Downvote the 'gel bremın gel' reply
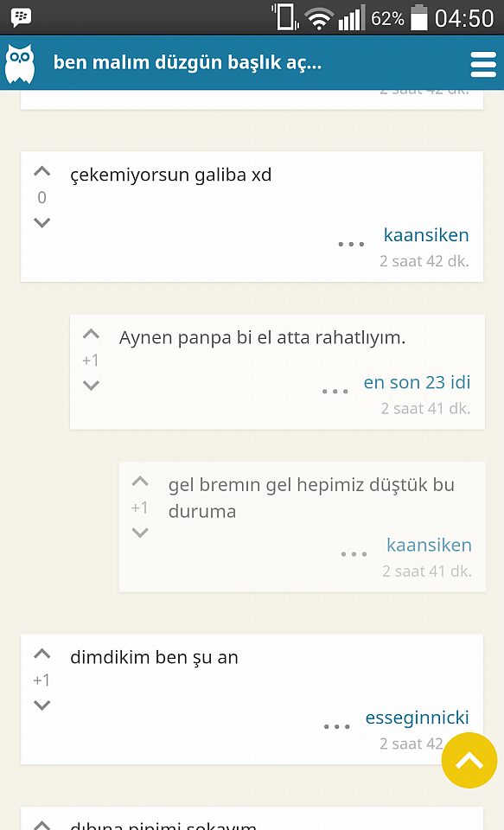This screenshot has width=504, height=830. (140, 533)
